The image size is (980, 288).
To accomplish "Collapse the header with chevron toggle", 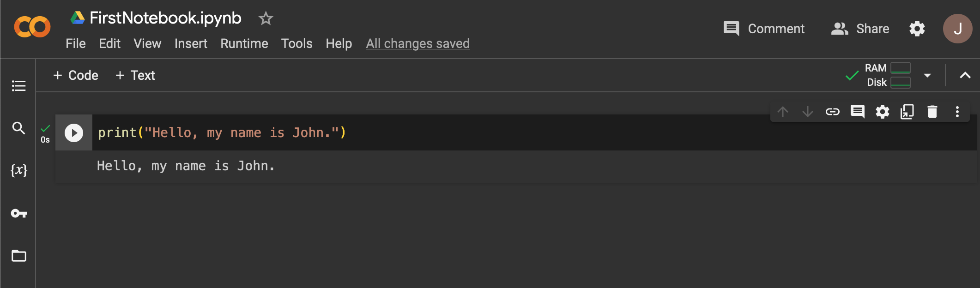I will click(x=965, y=75).
